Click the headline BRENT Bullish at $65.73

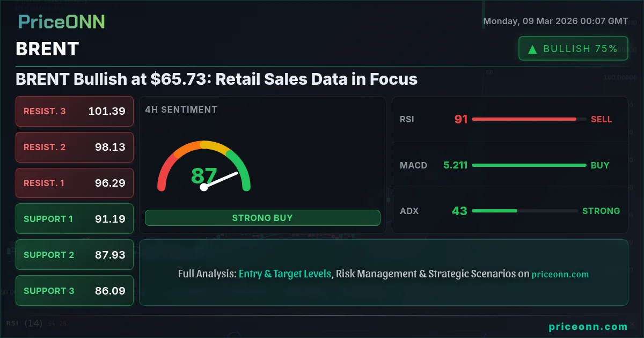216,79
